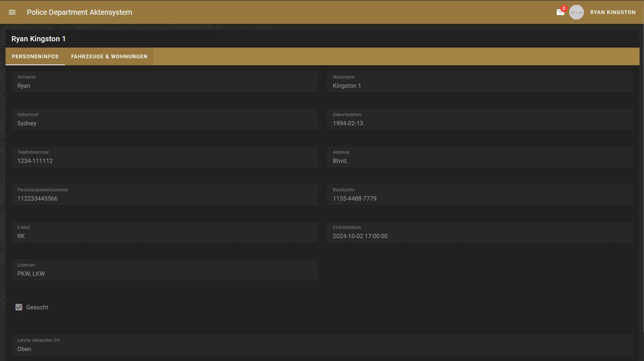Focus the Geburtsort field showing Sydney

[165, 119]
